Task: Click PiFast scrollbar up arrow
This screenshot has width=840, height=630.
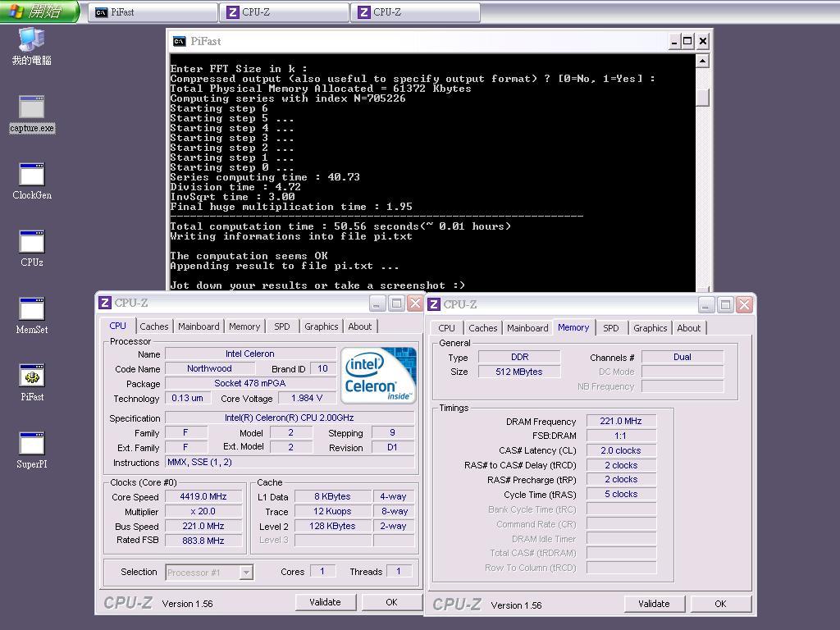Action: [x=702, y=61]
